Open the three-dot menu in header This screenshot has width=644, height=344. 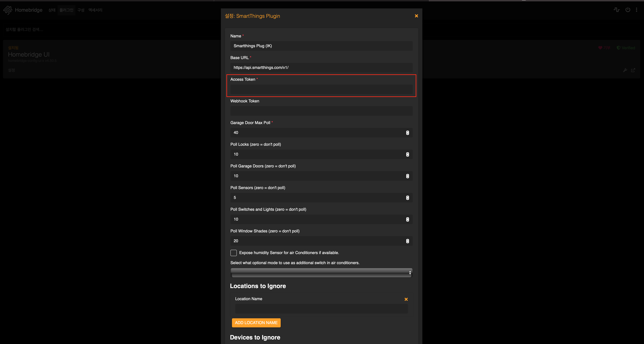pos(636,10)
